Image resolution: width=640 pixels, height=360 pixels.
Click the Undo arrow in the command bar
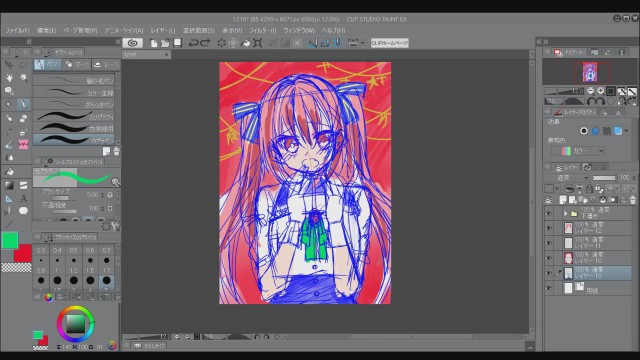tap(193, 43)
